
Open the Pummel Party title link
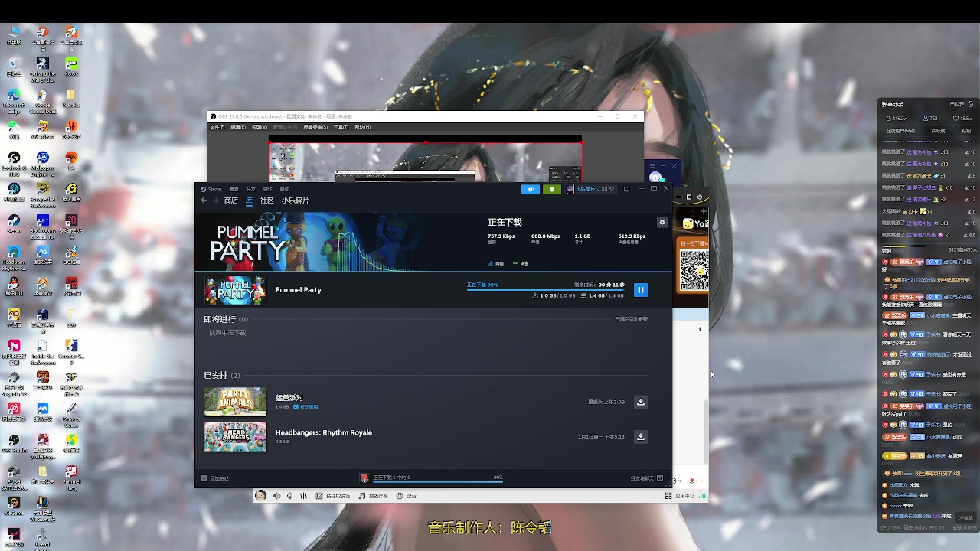[x=299, y=290]
